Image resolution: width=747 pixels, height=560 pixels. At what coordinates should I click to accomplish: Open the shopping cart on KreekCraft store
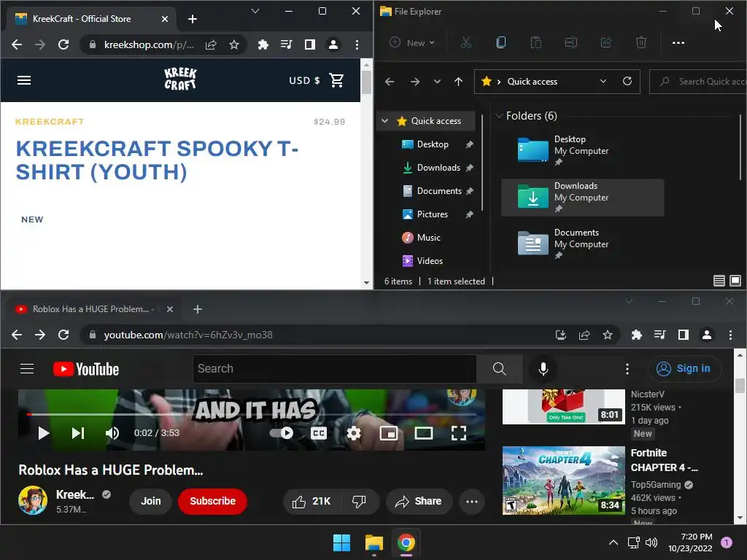336,80
